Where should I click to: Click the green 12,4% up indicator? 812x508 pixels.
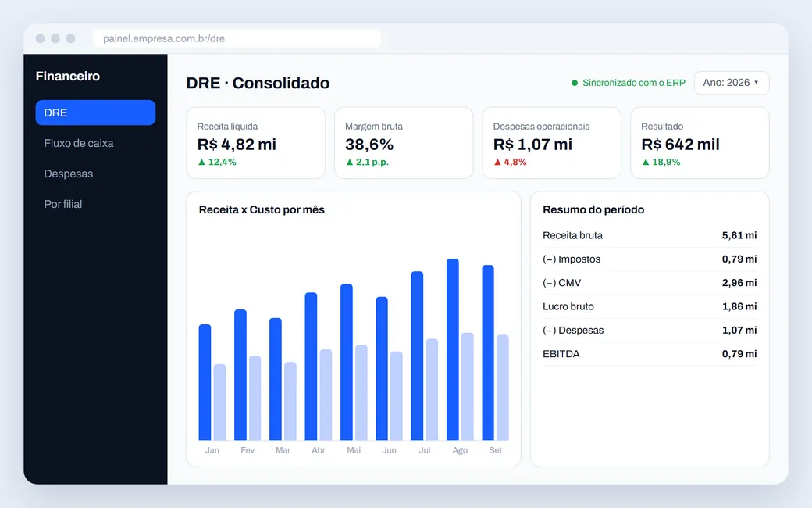pos(217,163)
